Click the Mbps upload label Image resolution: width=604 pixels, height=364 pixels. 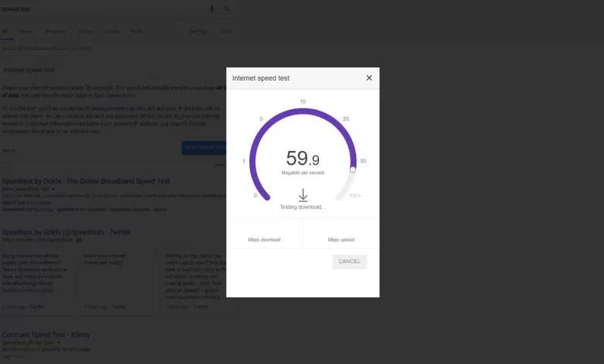pos(341,239)
